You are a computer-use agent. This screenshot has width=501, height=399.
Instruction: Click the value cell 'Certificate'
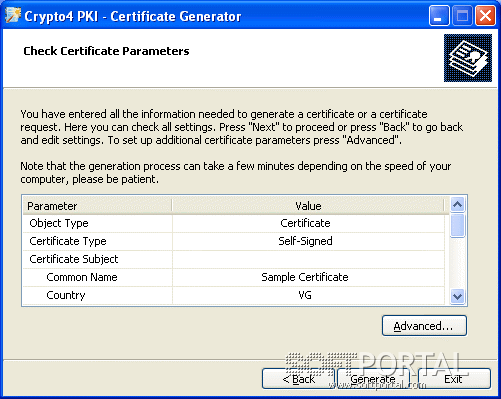(308, 223)
